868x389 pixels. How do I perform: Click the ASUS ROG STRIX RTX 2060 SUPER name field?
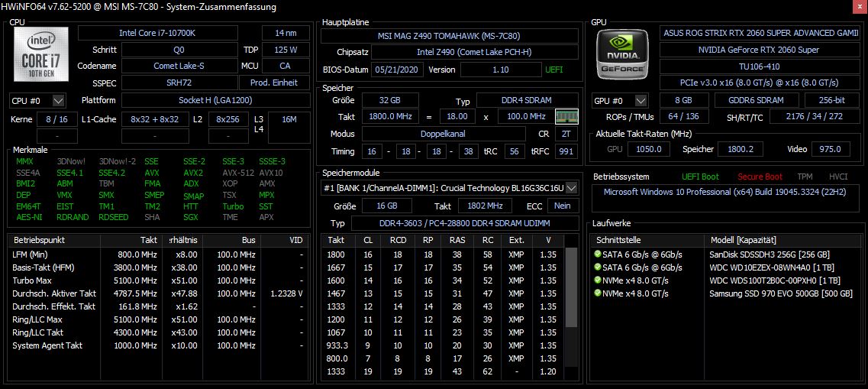[x=758, y=34]
